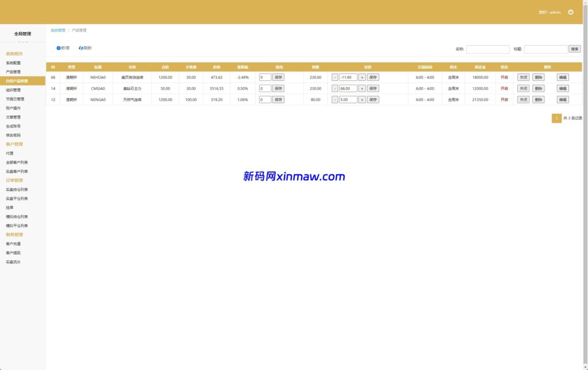
Task: Click 关闭 button to disable NENGA0 product
Action: click(x=523, y=99)
